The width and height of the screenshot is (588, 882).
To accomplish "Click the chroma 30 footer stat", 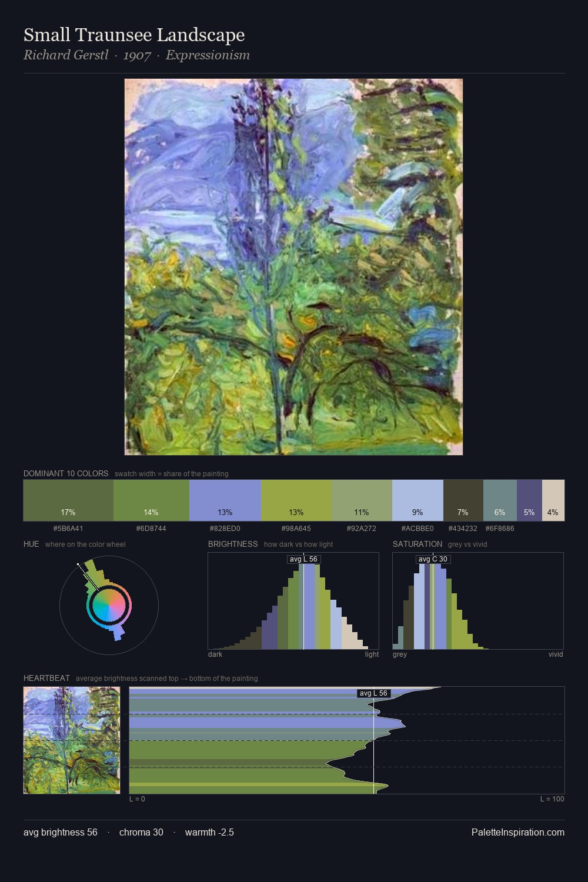I will point(141,832).
